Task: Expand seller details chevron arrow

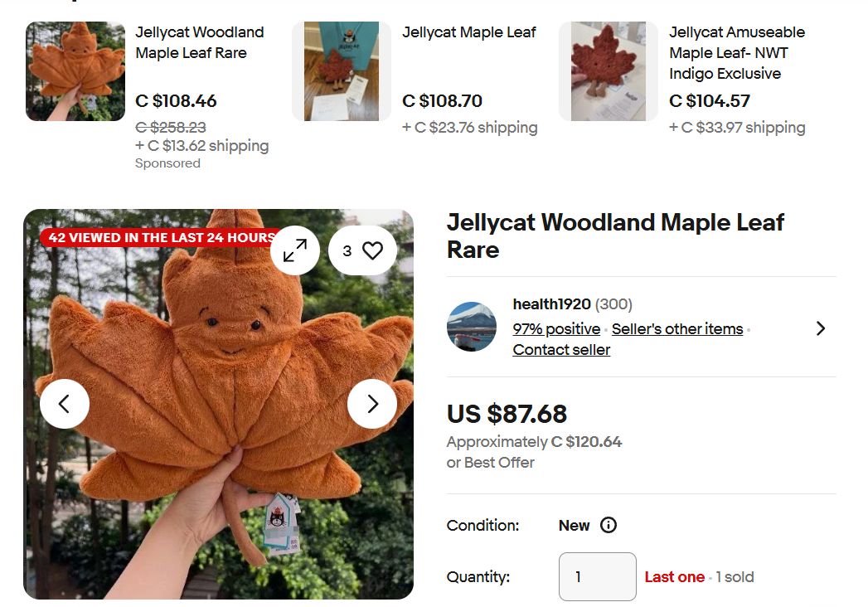Action: point(821,328)
